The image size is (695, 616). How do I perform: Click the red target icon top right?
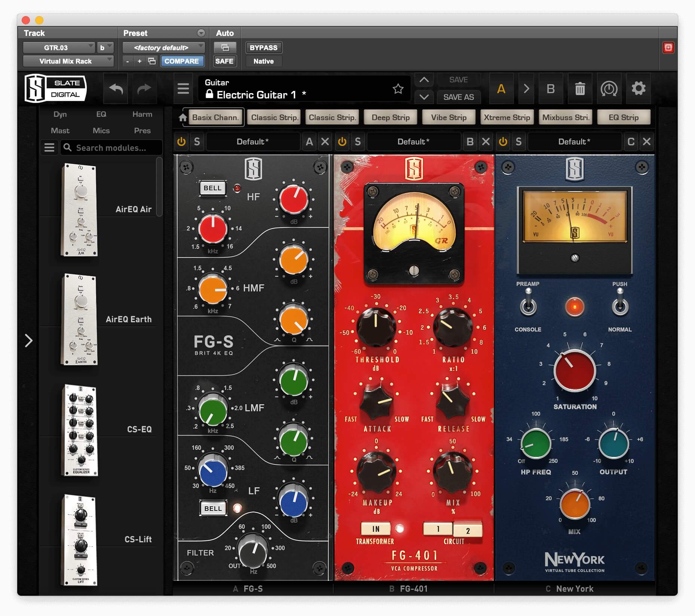point(668,48)
